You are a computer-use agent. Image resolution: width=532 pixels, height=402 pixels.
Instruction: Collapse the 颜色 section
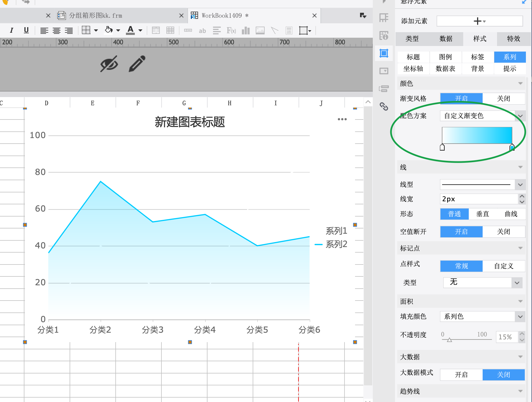tap(520, 84)
